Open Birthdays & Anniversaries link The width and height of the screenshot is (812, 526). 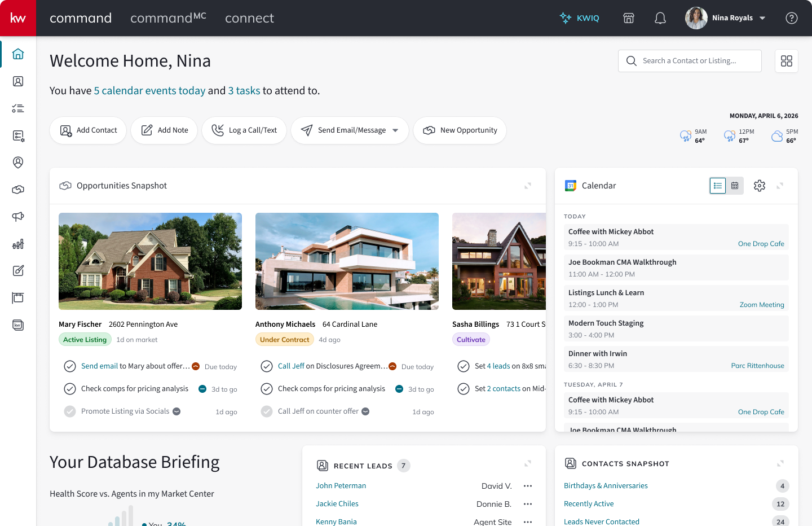tap(606, 485)
